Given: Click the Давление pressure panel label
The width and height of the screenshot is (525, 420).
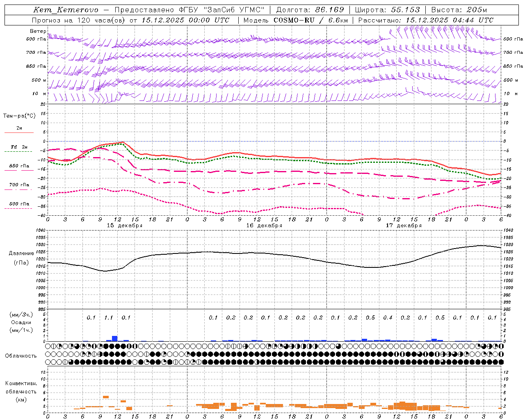Looking at the screenshot, I should coord(21,253).
